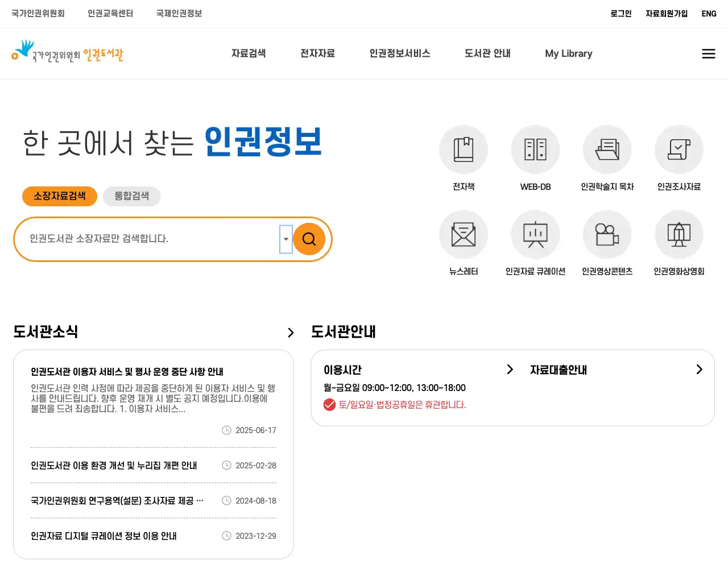
Task: Open the search field dropdown arrow
Action: coord(285,239)
